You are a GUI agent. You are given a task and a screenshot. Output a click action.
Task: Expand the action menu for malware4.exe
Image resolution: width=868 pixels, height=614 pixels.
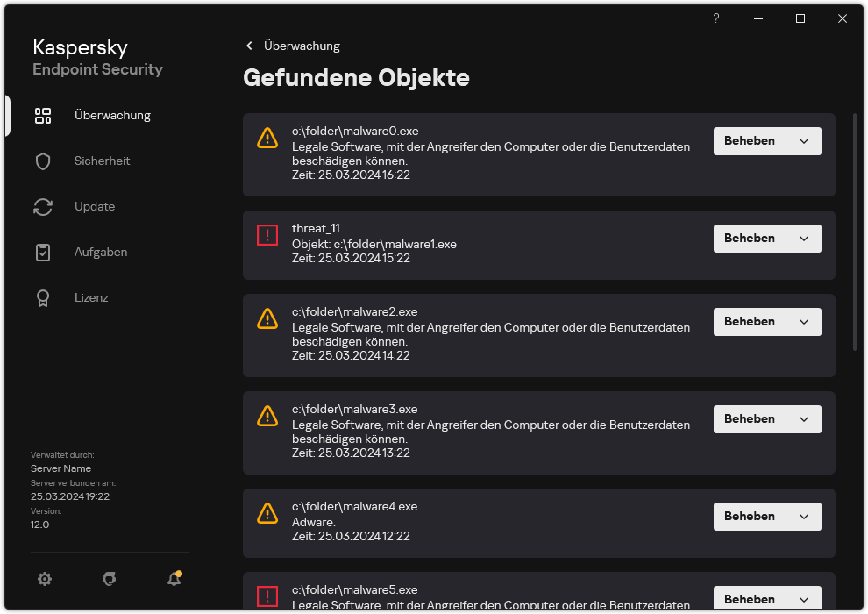point(804,516)
